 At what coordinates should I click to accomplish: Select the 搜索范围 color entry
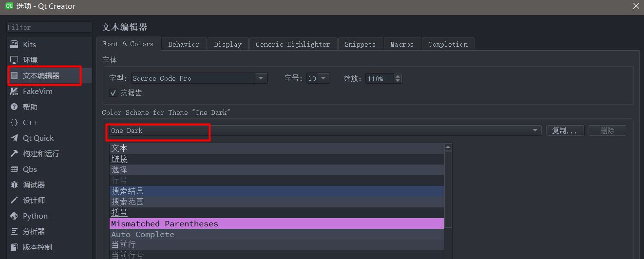coord(277,202)
